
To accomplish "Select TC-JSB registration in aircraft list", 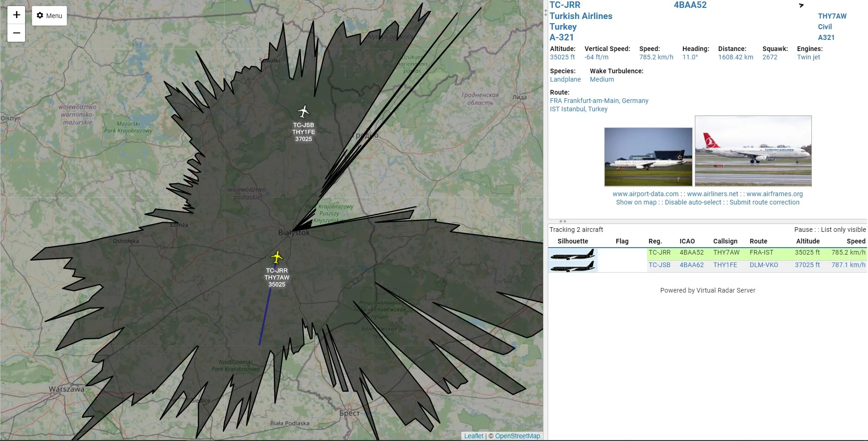I will 660,265.
